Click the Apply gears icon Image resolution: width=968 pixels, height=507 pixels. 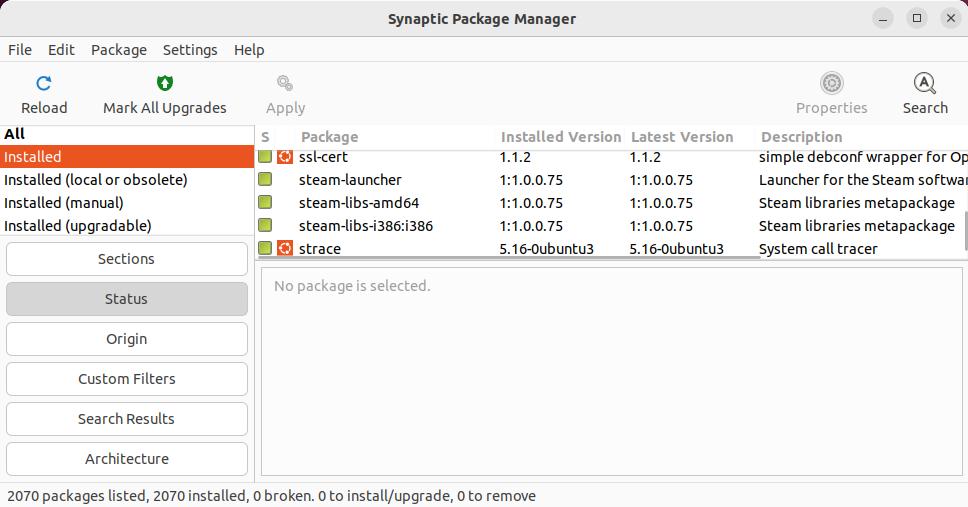point(285,83)
